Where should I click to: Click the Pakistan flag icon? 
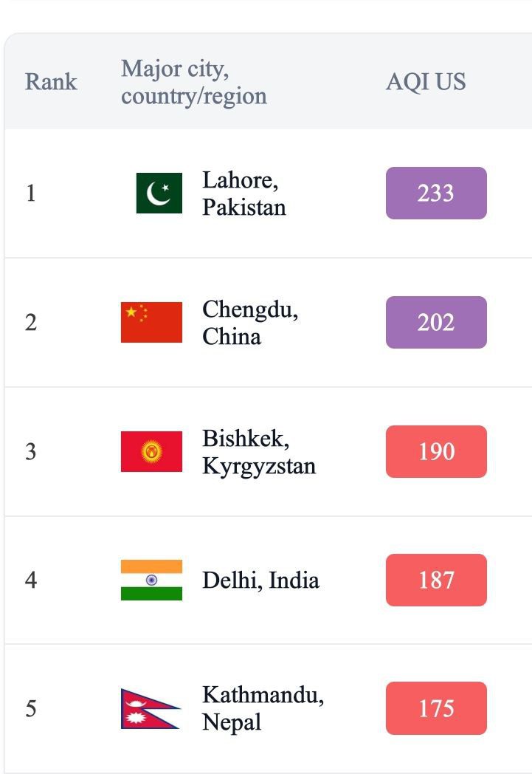click(x=159, y=193)
